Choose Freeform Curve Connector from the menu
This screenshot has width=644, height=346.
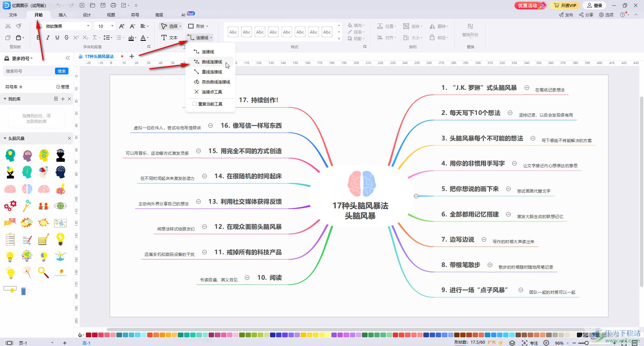tap(211, 82)
